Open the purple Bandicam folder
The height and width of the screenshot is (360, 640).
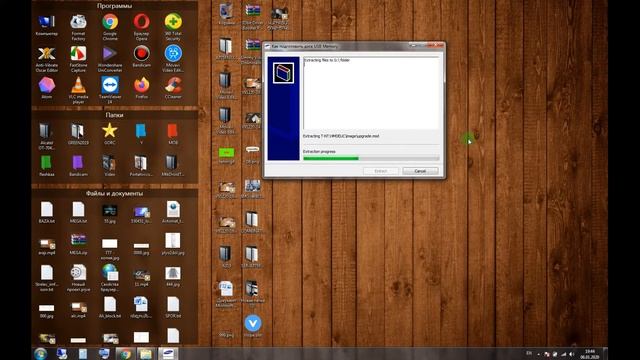coord(78,166)
